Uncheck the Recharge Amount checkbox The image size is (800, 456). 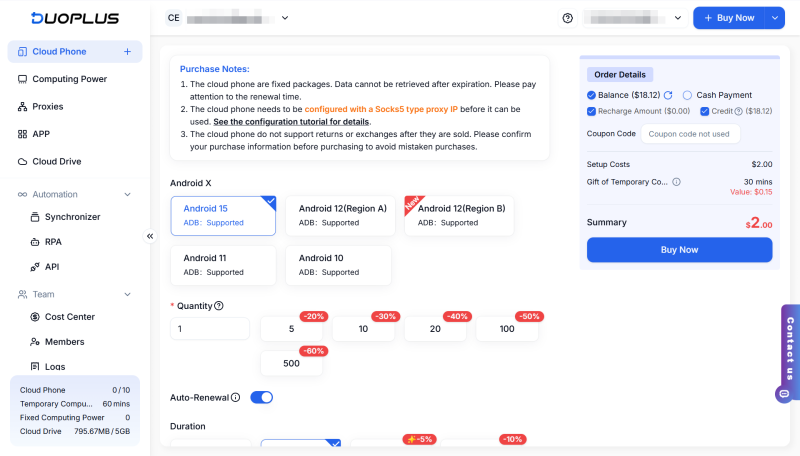pyautogui.click(x=592, y=111)
